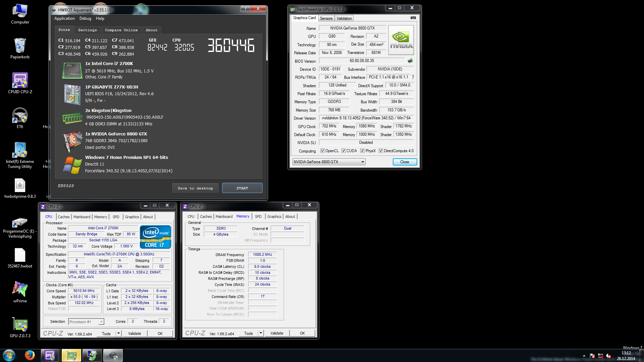Click the CPU chip image in Aquamark
644x362 pixels.
point(72,70)
